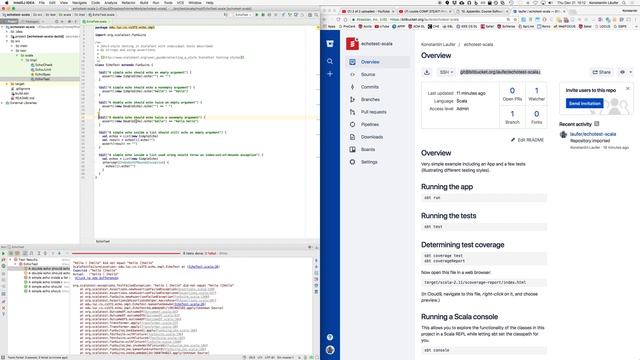Click the Open PRs count
Screen dimensions: 640x360
512,91
